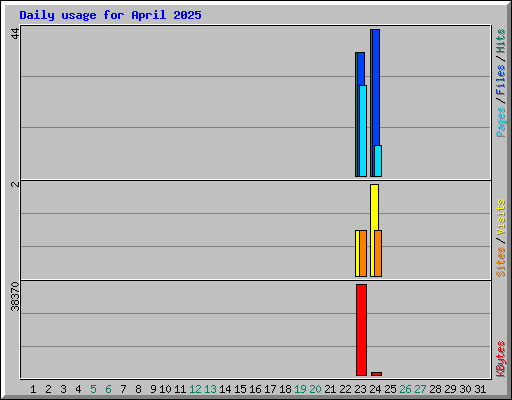Click green weekend day label '26'

click(405, 389)
